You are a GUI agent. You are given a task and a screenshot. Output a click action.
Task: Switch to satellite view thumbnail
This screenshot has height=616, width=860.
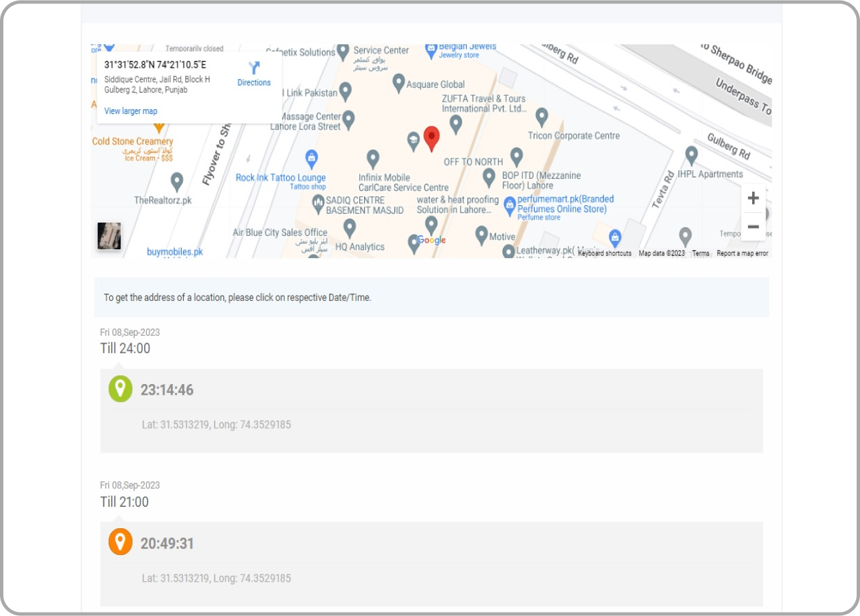pyautogui.click(x=109, y=236)
